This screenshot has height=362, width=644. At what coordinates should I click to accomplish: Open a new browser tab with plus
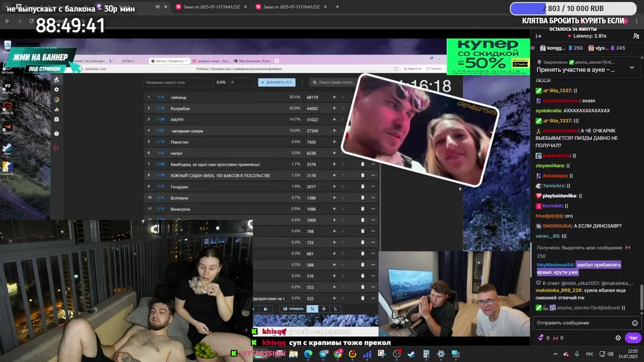337,7
